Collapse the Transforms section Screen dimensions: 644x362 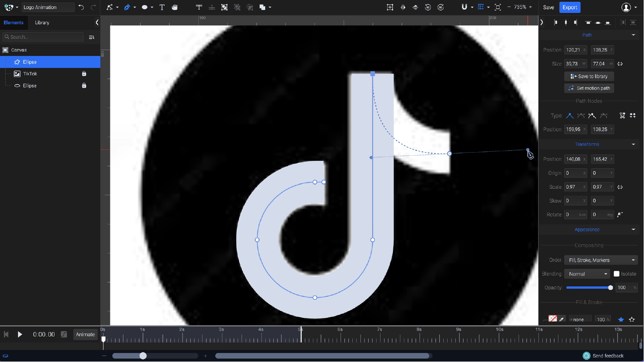point(633,144)
